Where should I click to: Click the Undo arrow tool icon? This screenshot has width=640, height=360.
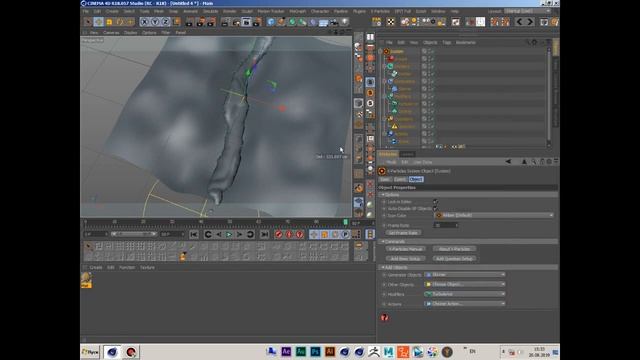pyautogui.click(x=519, y=22)
